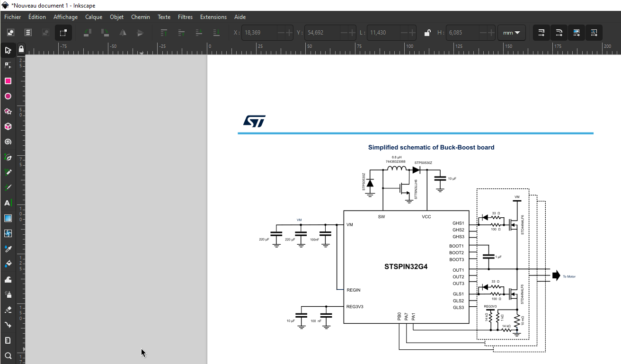Select the Gradient tool

[8, 218]
